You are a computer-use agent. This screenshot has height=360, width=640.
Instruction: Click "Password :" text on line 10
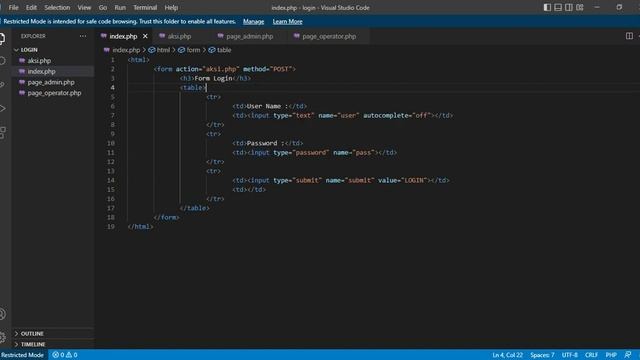click(x=265, y=143)
